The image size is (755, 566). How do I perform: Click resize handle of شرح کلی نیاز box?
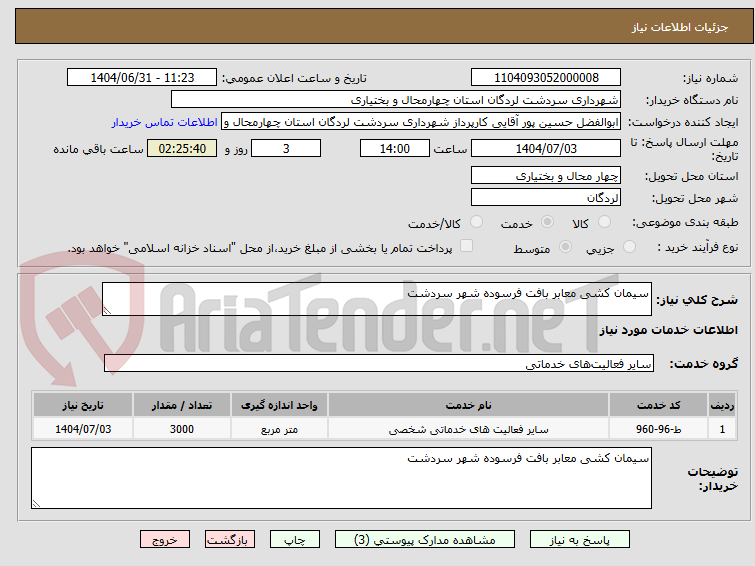click(x=107, y=311)
